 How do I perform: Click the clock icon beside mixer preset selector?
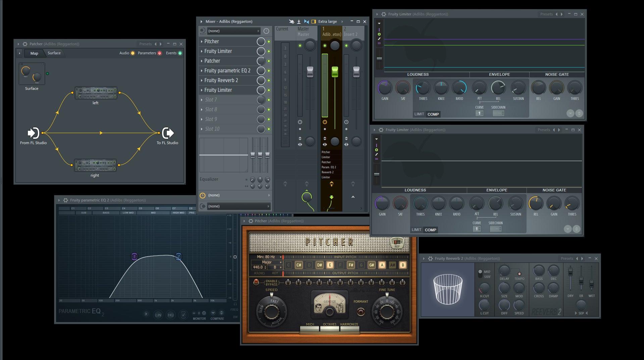pos(266,31)
